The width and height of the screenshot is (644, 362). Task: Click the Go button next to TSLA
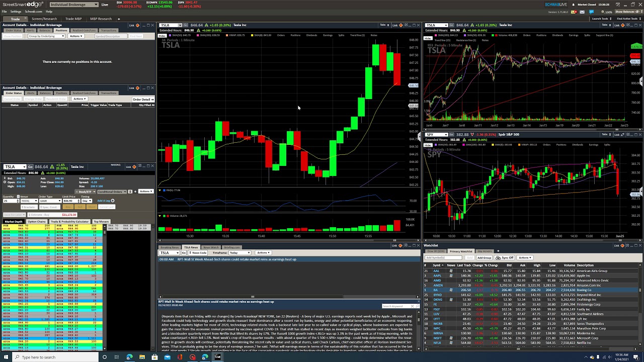(30, 166)
